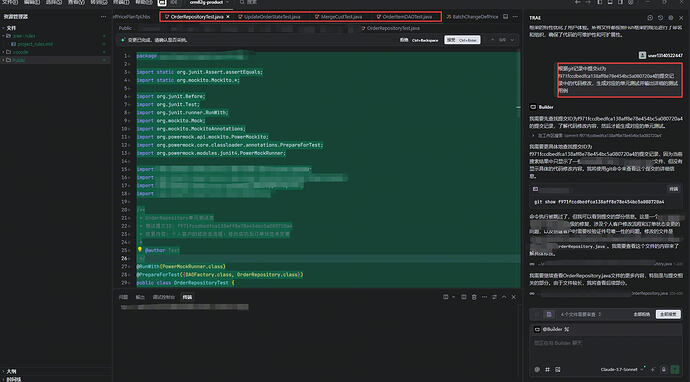The width and height of the screenshot is (690, 382).
Task: Click the microphone voice input icon
Action: pos(663,369)
